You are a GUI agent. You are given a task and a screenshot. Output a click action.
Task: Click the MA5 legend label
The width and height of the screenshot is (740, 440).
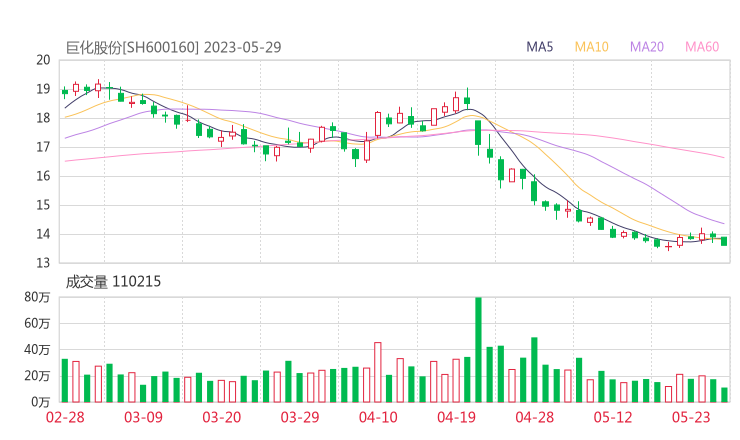pyautogui.click(x=539, y=47)
